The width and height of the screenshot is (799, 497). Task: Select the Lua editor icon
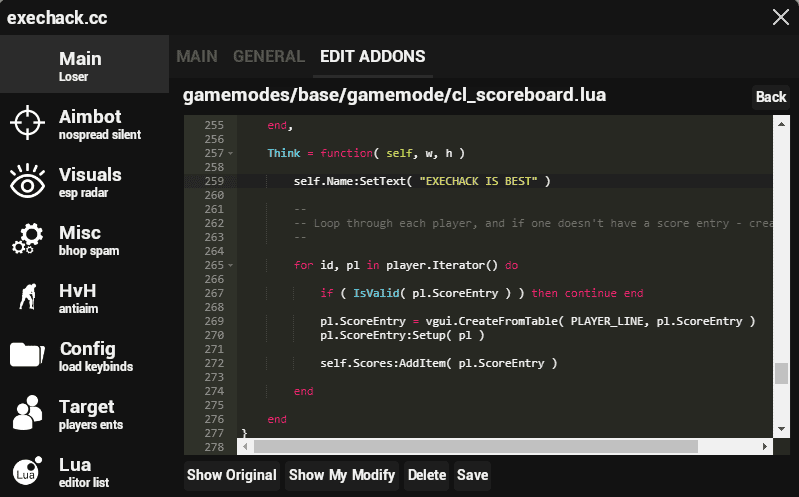[x=26, y=472]
